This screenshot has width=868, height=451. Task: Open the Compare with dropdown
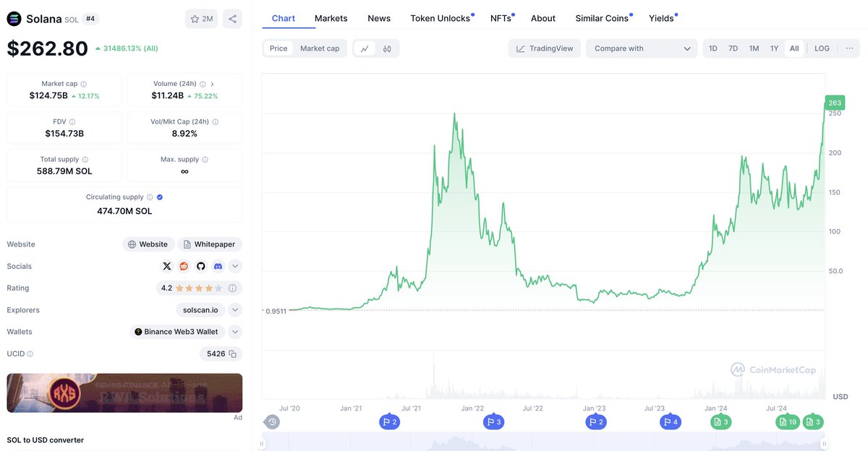click(642, 48)
